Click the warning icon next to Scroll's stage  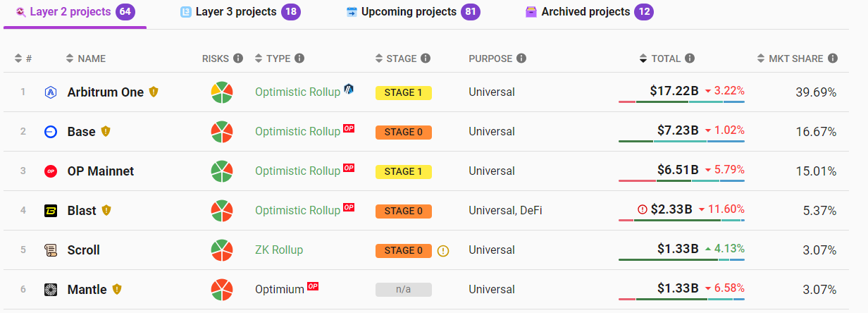coord(443,250)
